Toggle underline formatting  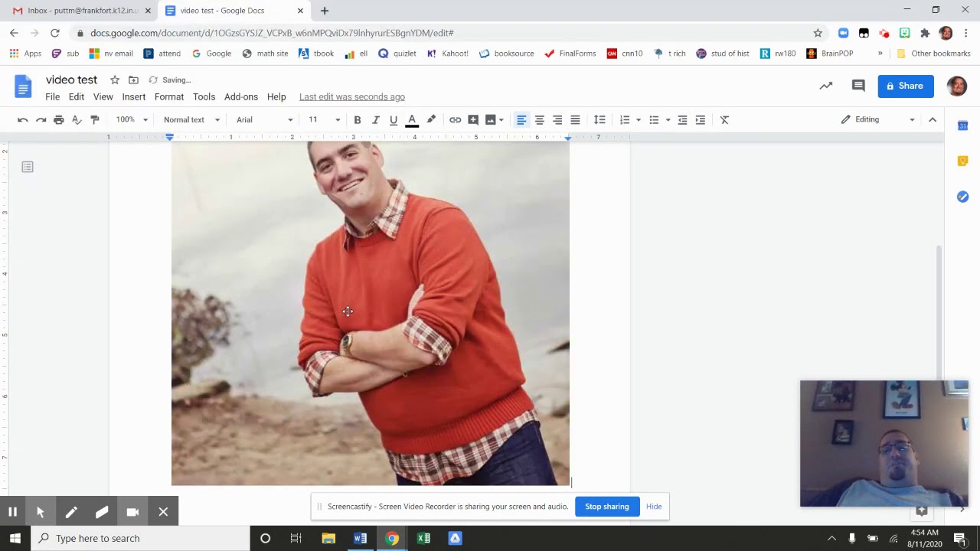pyautogui.click(x=394, y=119)
